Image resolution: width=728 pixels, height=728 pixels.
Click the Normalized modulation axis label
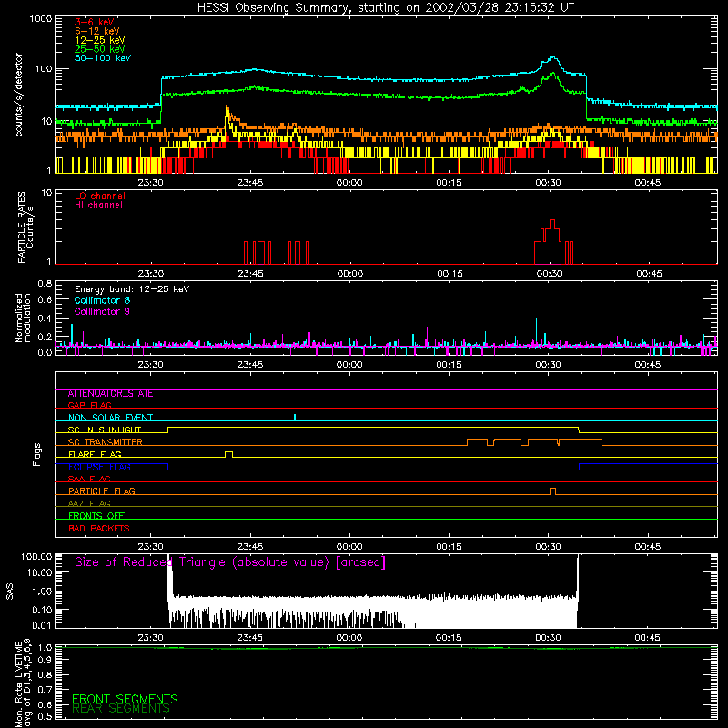pos(23,318)
